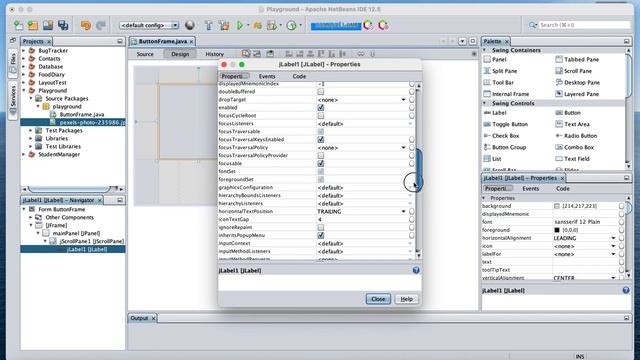
Task: Click the first garbage collection icon after memory bar
Action: click(368, 25)
